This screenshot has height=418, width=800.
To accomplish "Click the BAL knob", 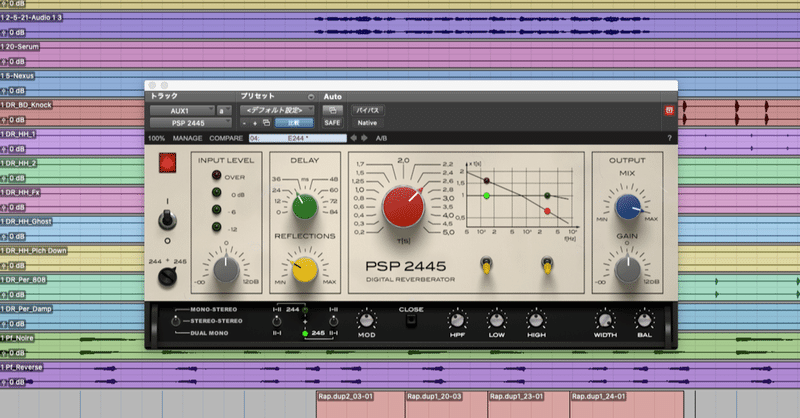I will (644, 320).
